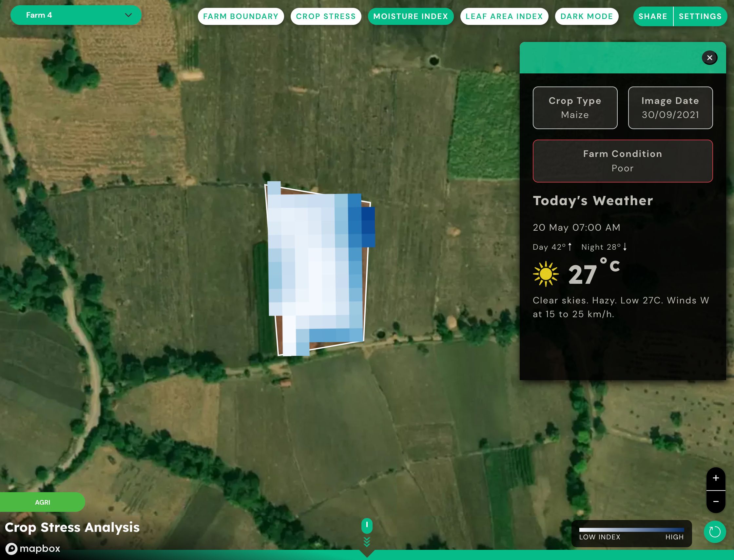This screenshot has width=734, height=560.
Task: Toggle the Leaf Area Index layer
Action: 504,16
